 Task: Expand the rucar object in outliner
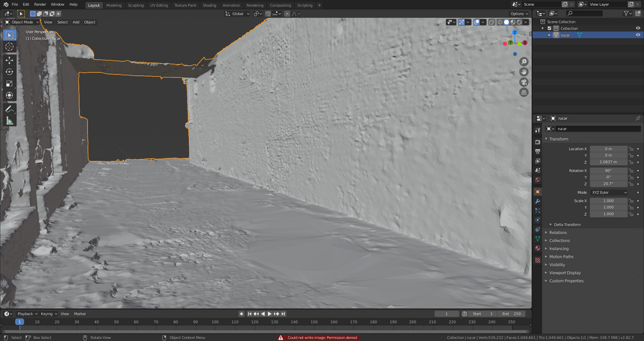(550, 35)
